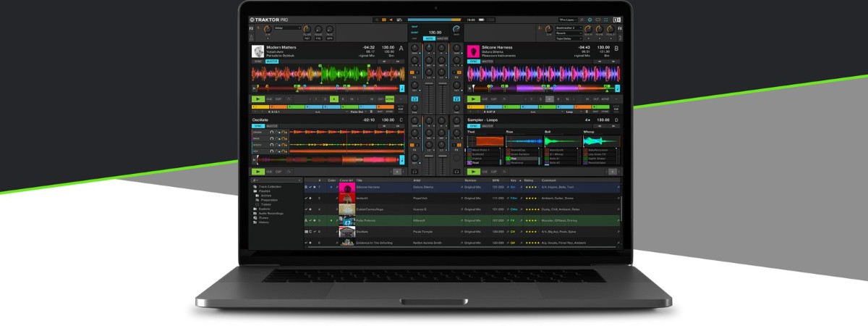
Task: Click FX unit 2 FX label icon
Action: (x=619, y=28)
